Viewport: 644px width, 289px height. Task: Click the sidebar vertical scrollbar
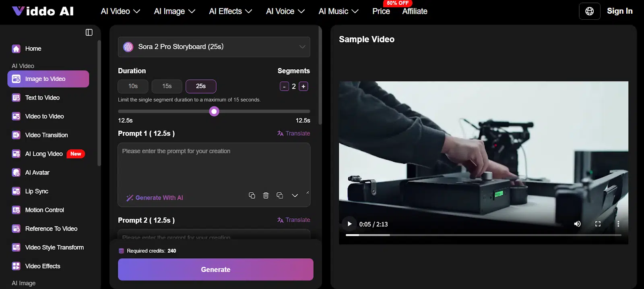coord(99,103)
